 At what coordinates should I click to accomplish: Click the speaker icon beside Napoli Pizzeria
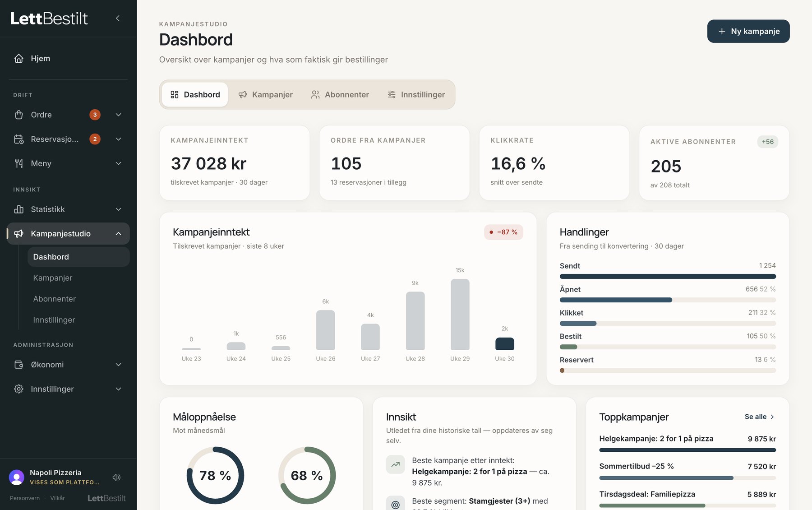[117, 477]
